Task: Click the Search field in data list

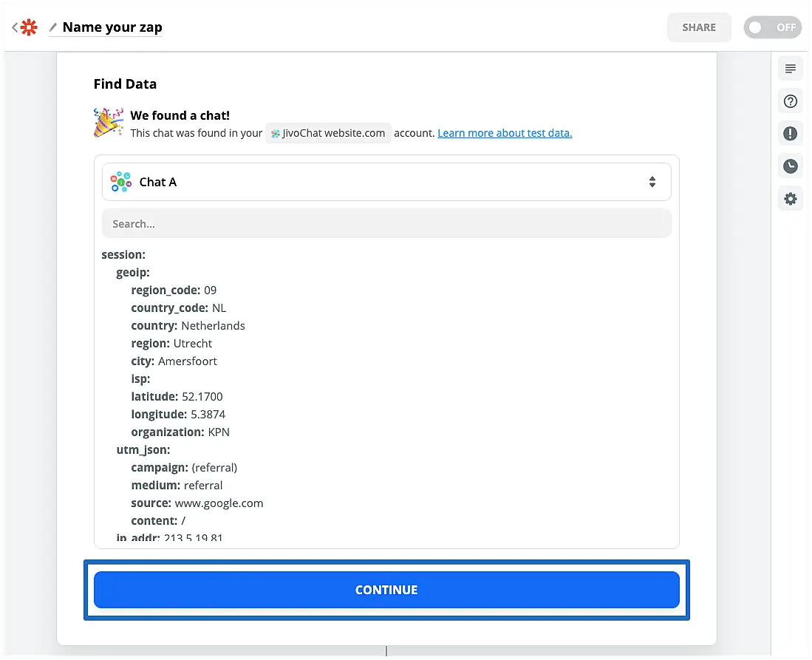Action: pyautogui.click(x=386, y=223)
